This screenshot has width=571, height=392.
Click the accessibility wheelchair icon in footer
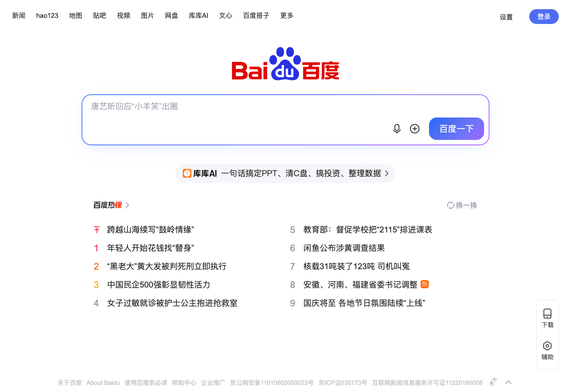coord(493,382)
